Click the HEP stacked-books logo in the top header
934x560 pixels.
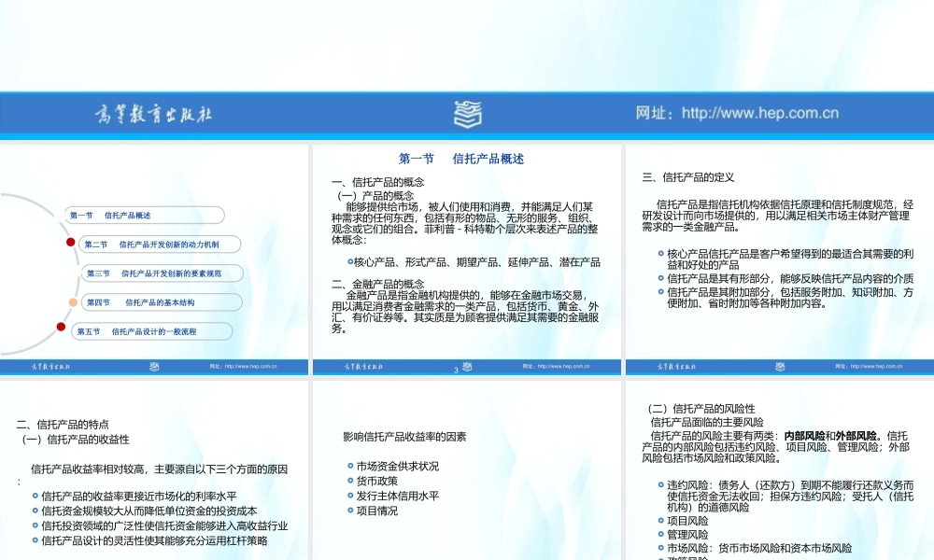(x=467, y=112)
